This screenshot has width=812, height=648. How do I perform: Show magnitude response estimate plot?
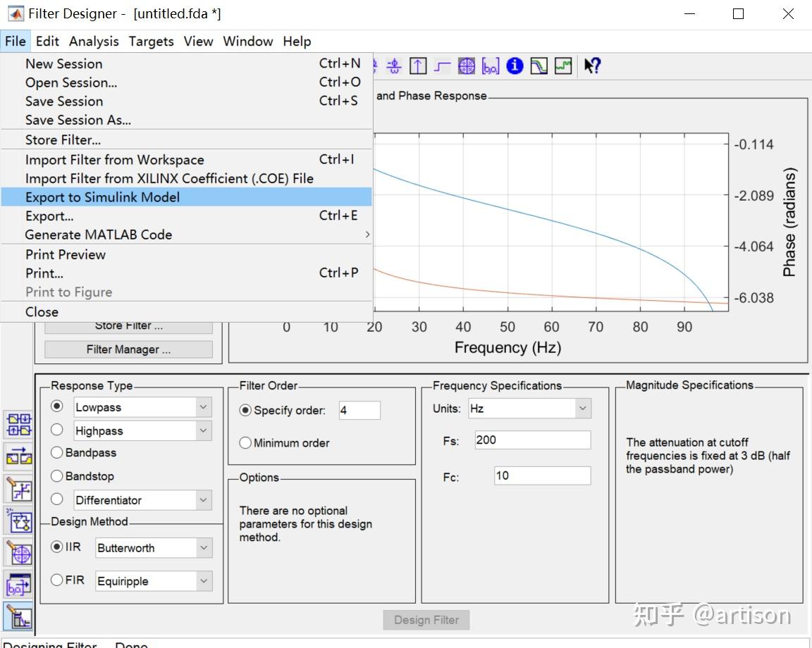[x=539, y=66]
